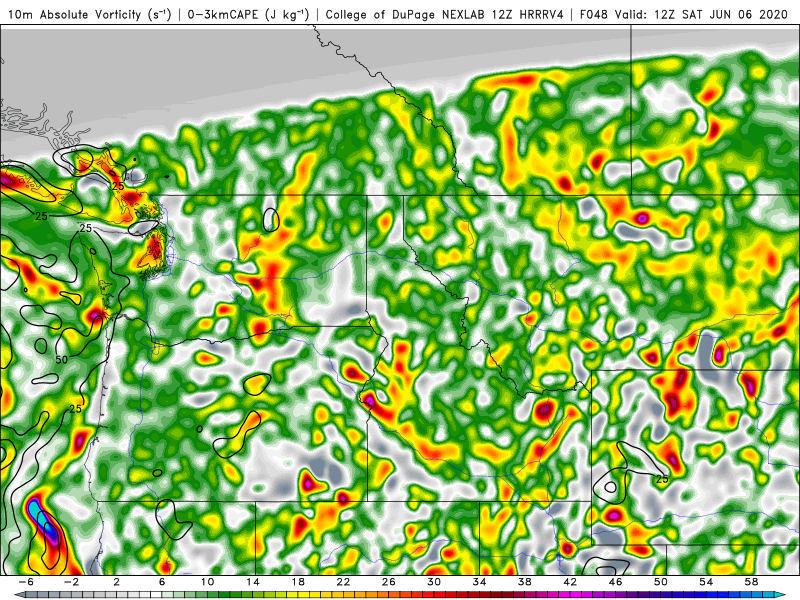Viewport: 800px width, 600px height.
Task: Click the "-2" tick label on the color scale
Action: pyautogui.click(x=71, y=582)
